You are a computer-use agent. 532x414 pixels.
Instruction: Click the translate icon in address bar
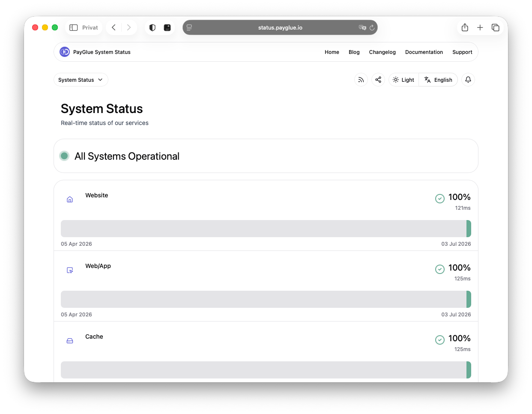[x=362, y=27]
